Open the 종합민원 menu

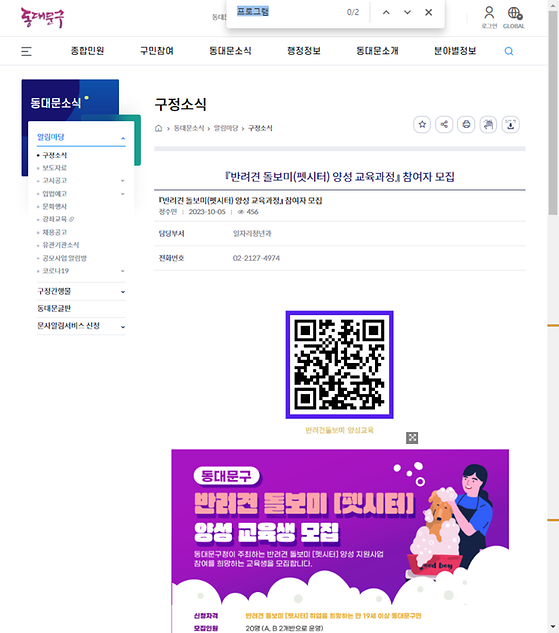click(87, 51)
